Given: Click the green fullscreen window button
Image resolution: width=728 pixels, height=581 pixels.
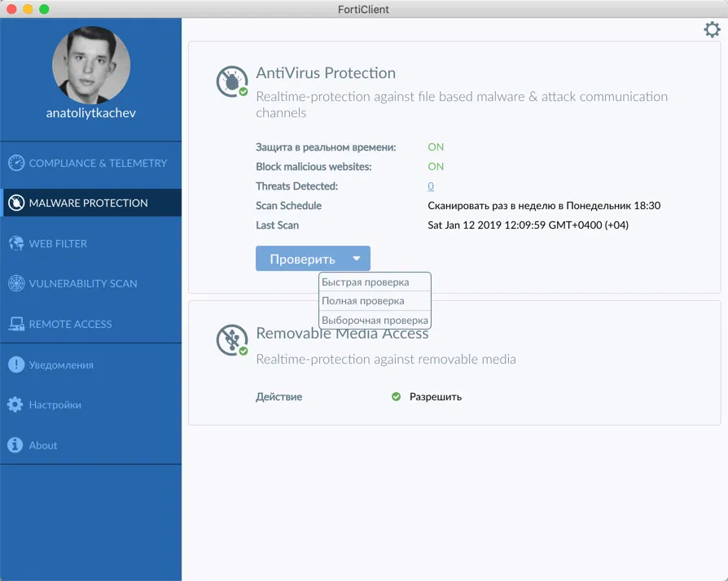Looking at the screenshot, I should [44, 9].
